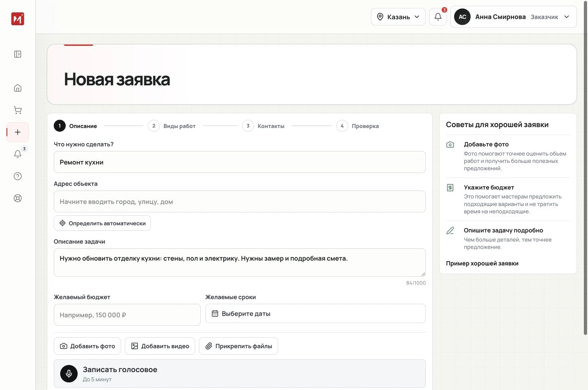
Task: Click the Прикрепить файлы button
Action: (238, 346)
